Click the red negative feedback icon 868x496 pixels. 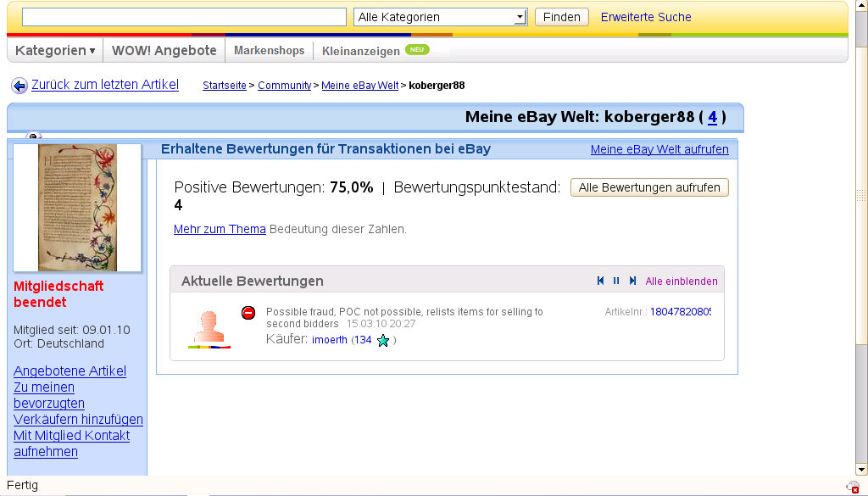[248, 313]
